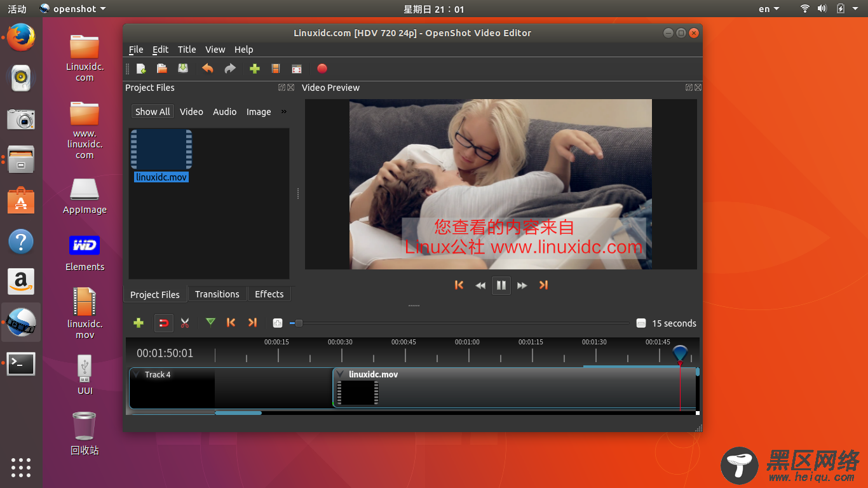Close the Project Files panel

coord(291,88)
